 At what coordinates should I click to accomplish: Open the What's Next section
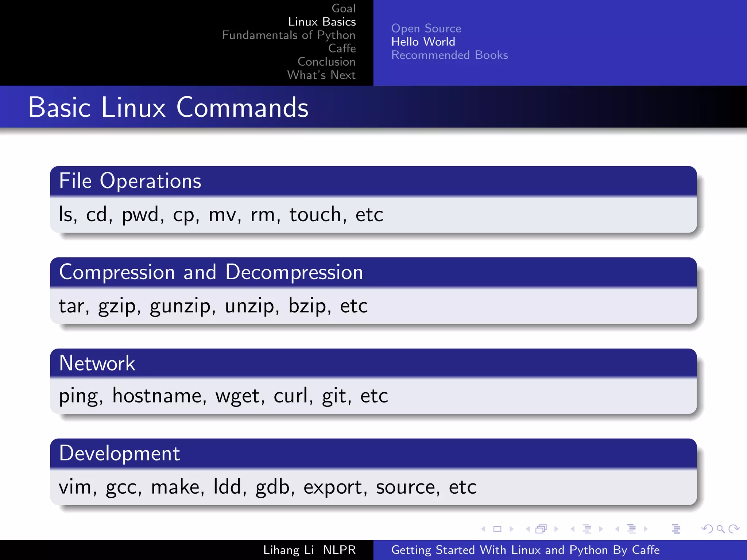pyautogui.click(x=321, y=75)
